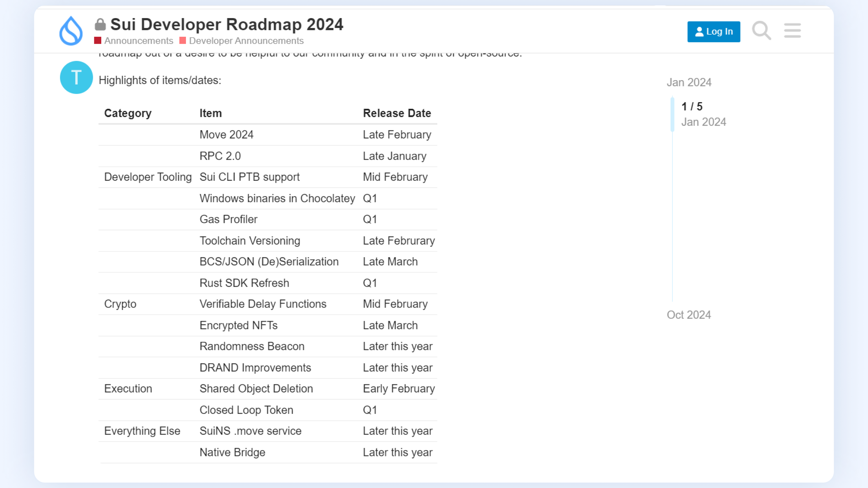
Task: Select the SuiNS .move service cell
Action: (250, 431)
